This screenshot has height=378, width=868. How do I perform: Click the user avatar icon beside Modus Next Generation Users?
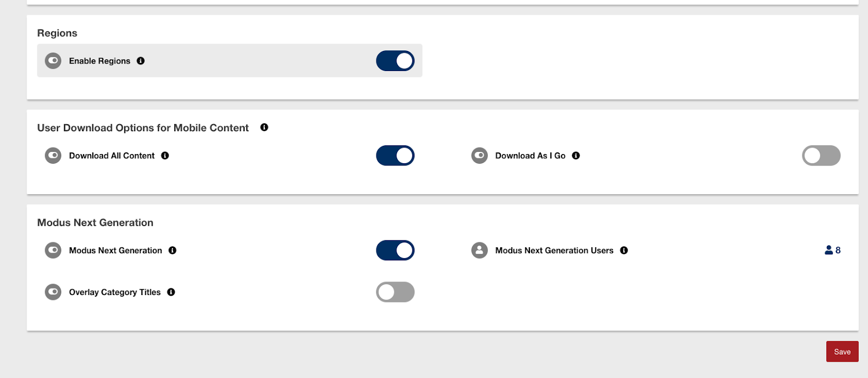[x=480, y=251]
